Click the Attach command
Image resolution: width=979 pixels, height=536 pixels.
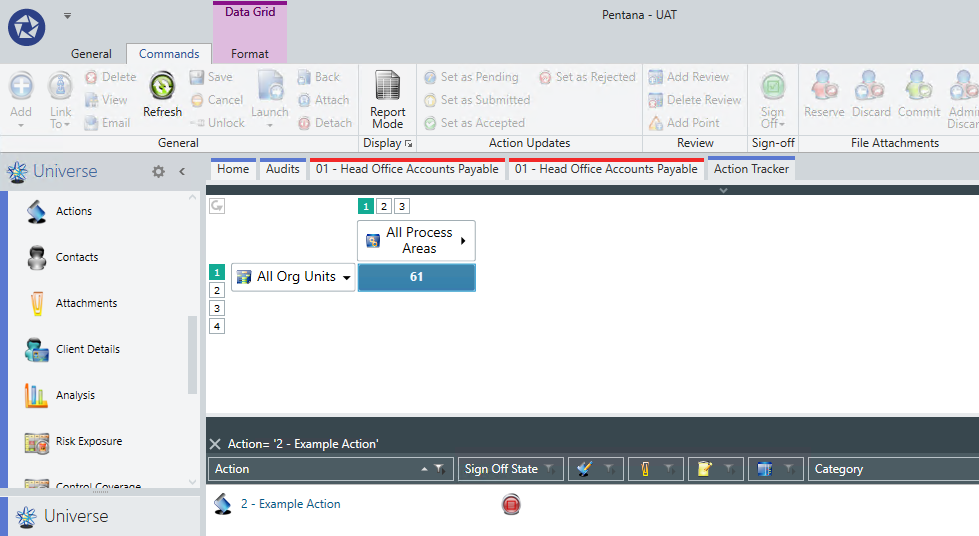(323, 100)
